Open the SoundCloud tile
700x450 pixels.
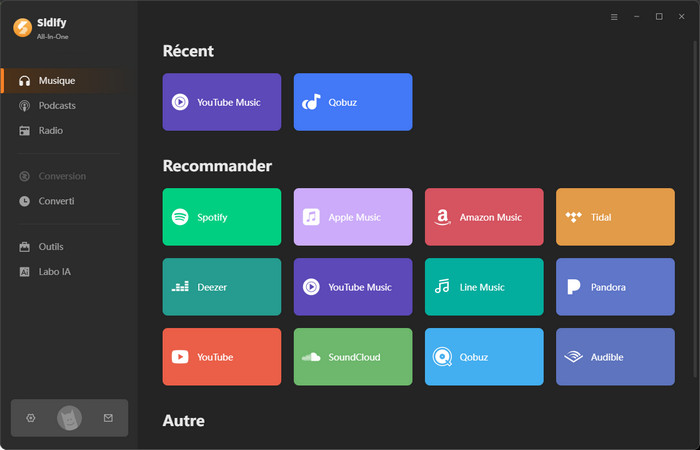pos(352,357)
